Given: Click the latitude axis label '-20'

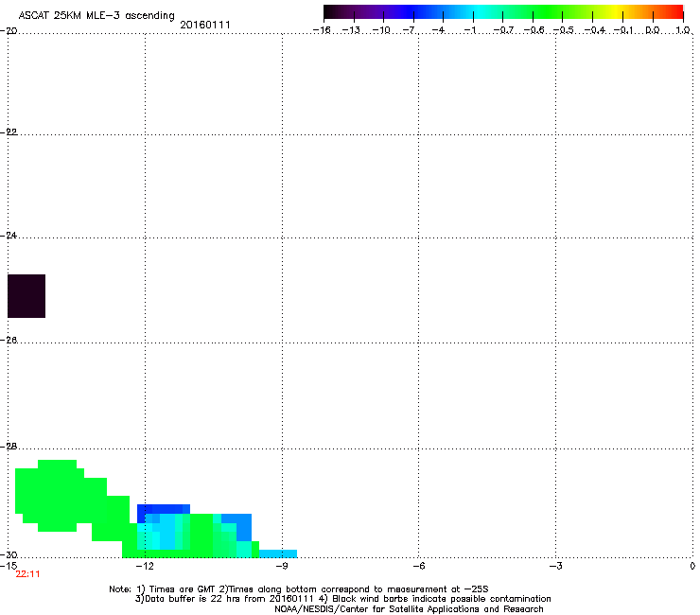Looking at the screenshot, I should pyautogui.click(x=9, y=31).
